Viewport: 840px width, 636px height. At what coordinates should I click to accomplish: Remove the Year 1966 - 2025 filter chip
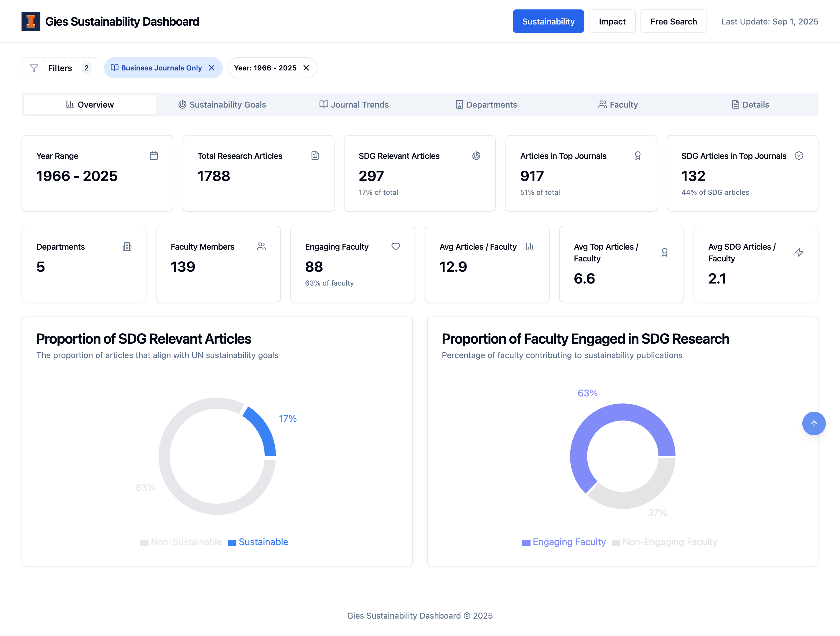pyautogui.click(x=306, y=68)
